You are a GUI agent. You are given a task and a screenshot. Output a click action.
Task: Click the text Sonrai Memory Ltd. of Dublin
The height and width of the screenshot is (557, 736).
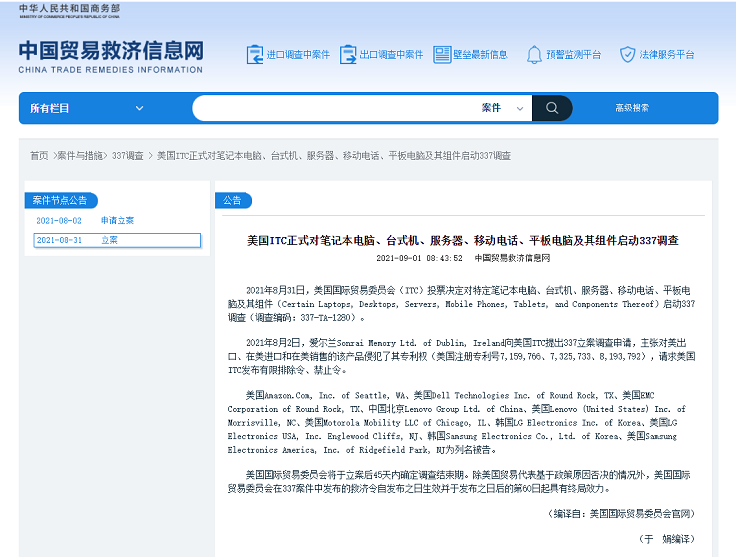pyautogui.click(x=401, y=343)
